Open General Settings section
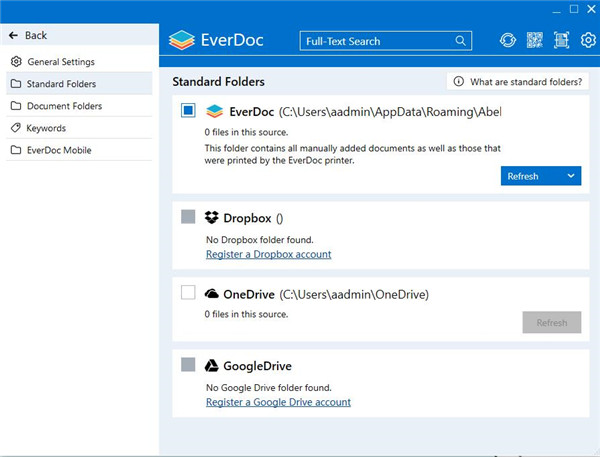The width and height of the screenshot is (600, 457). 60,62
